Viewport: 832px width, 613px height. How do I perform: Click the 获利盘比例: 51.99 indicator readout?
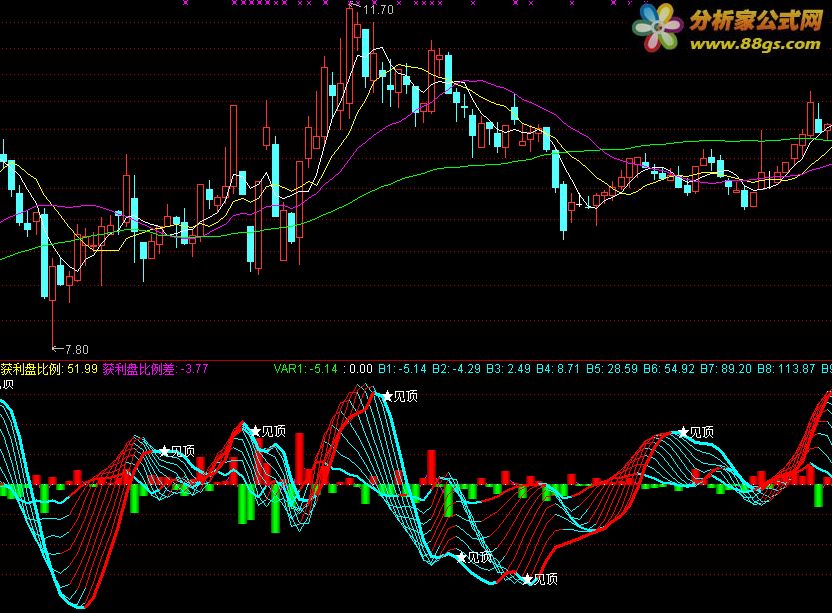[49, 369]
